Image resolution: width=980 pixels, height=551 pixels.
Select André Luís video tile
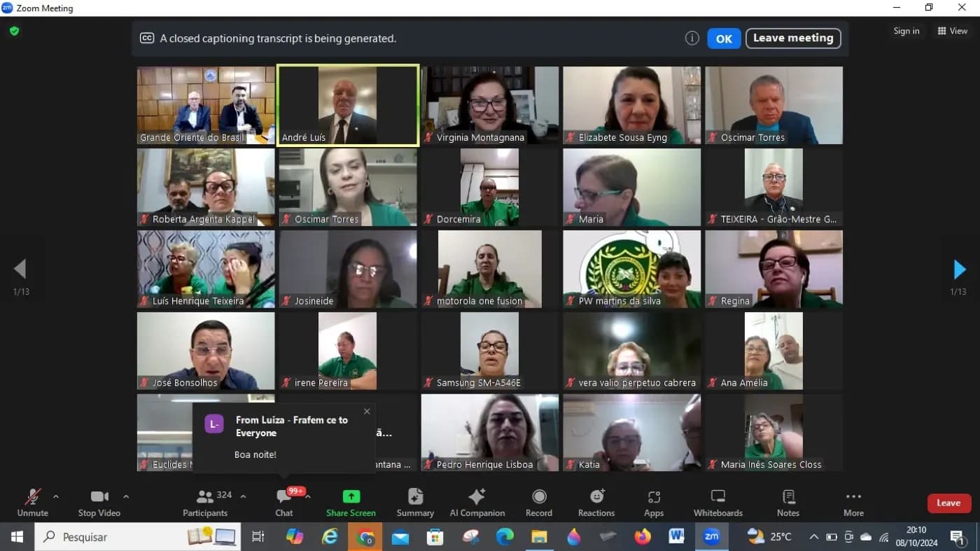tap(348, 105)
